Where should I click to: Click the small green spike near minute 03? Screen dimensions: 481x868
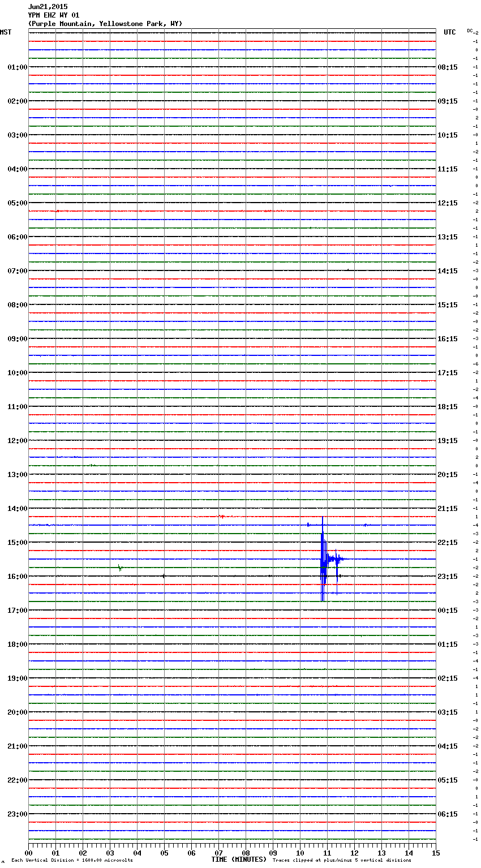(x=120, y=568)
